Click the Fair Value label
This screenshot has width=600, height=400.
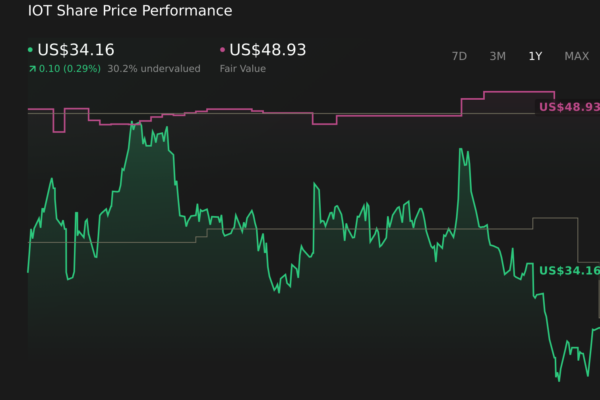(241, 69)
